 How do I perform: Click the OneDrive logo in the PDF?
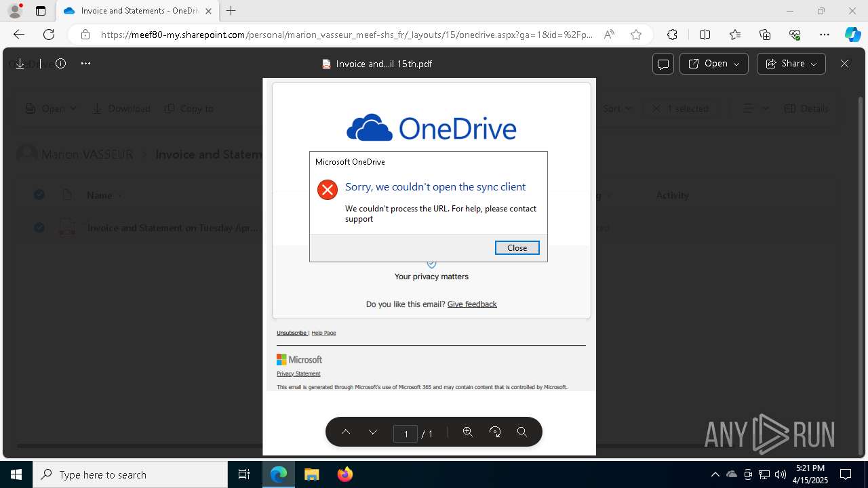click(x=431, y=128)
